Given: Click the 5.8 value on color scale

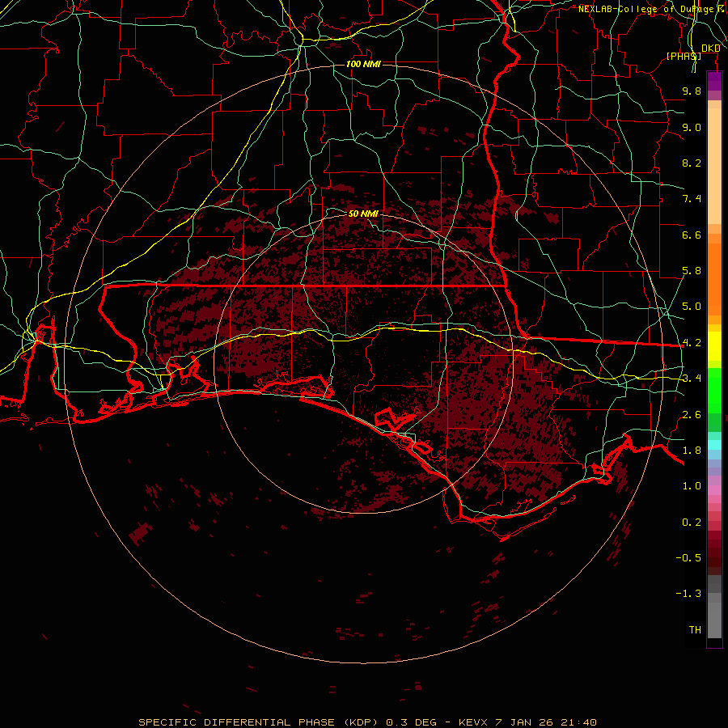Looking at the screenshot, I should point(692,271).
